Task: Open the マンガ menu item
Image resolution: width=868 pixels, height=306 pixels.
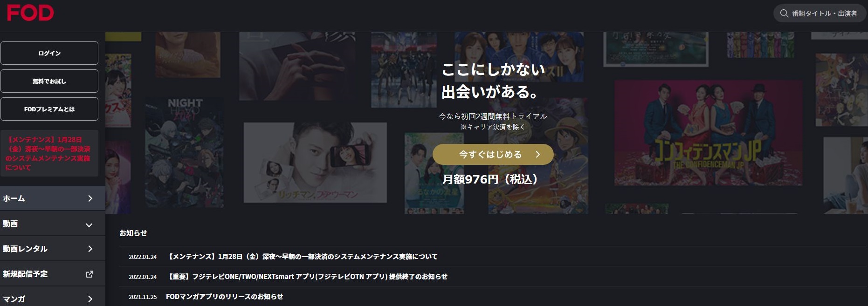Action: click(x=53, y=297)
